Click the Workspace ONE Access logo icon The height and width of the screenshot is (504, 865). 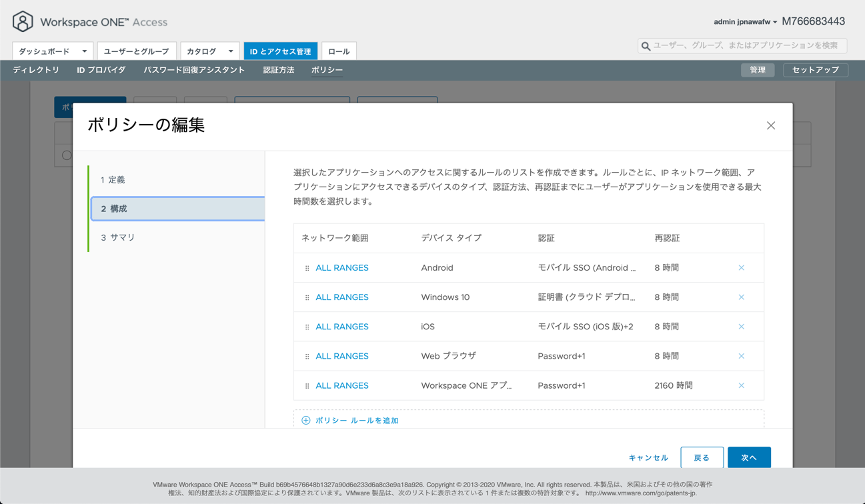23,21
